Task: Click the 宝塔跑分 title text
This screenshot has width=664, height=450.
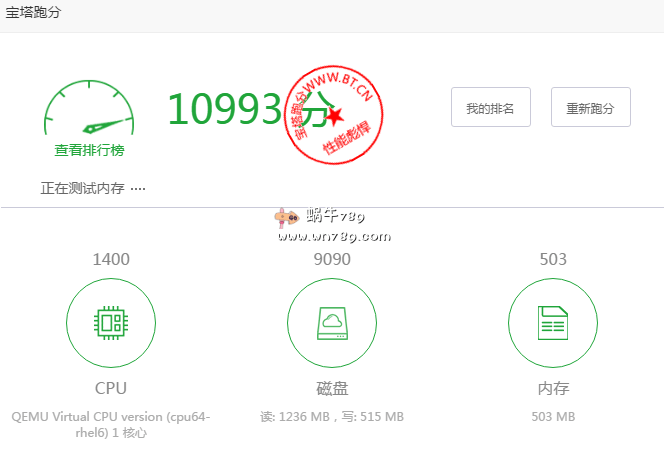Action: (x=33, y=13)
